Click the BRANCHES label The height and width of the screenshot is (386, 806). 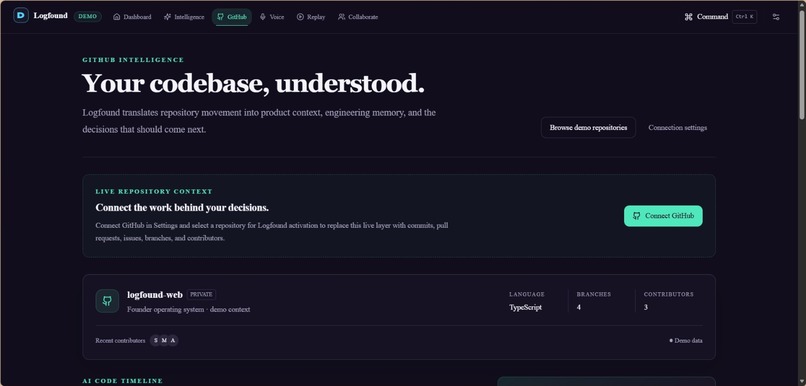coord(594,295)
